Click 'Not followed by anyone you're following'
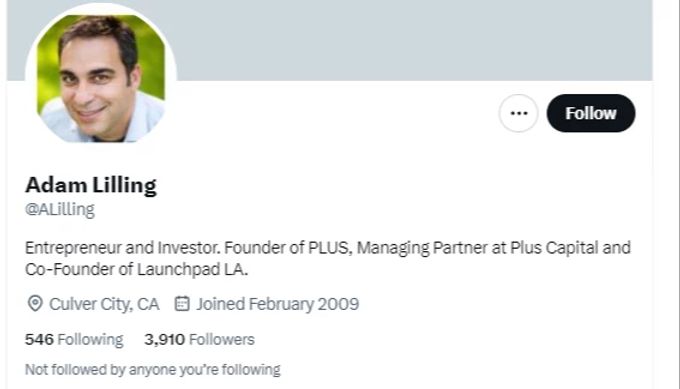680x389 pixels. point(153,369)
